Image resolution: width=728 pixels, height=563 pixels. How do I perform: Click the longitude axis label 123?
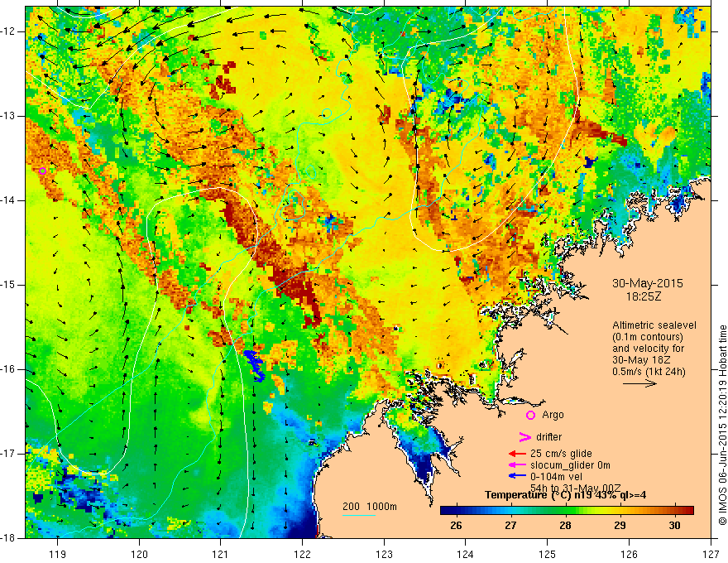click(x=384, y=554)
